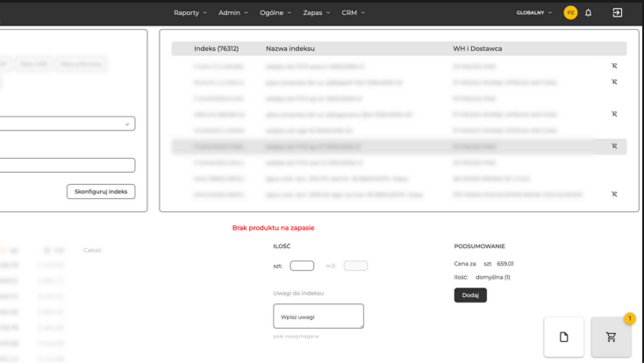
Task: Click the cart-off icon in highlighted row
Action: 614,146
